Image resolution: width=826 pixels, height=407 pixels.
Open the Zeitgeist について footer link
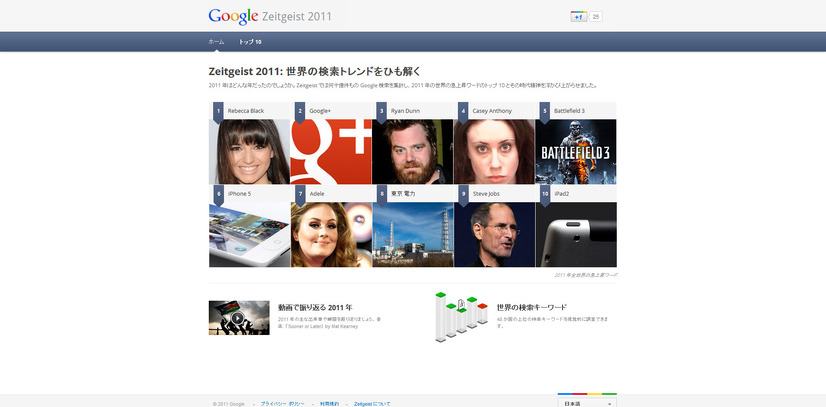[x=372, y=404]
